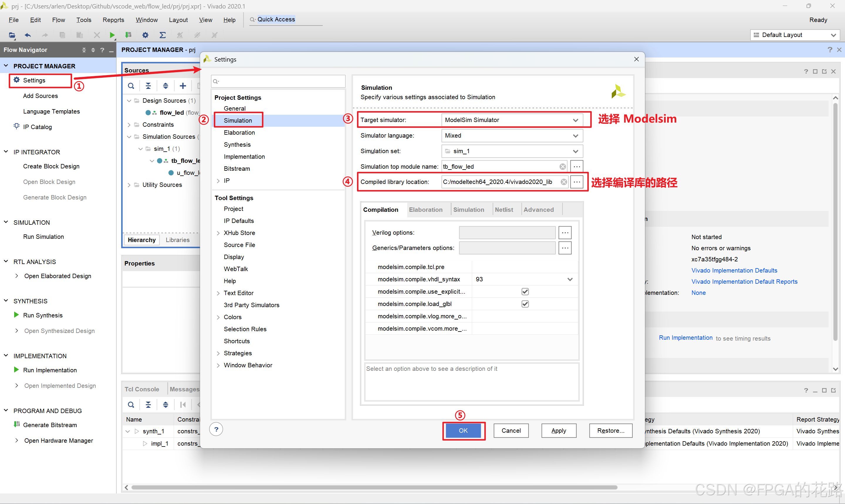Clear the Compiled library location field

pyautogui.click(x=564, y=182)
